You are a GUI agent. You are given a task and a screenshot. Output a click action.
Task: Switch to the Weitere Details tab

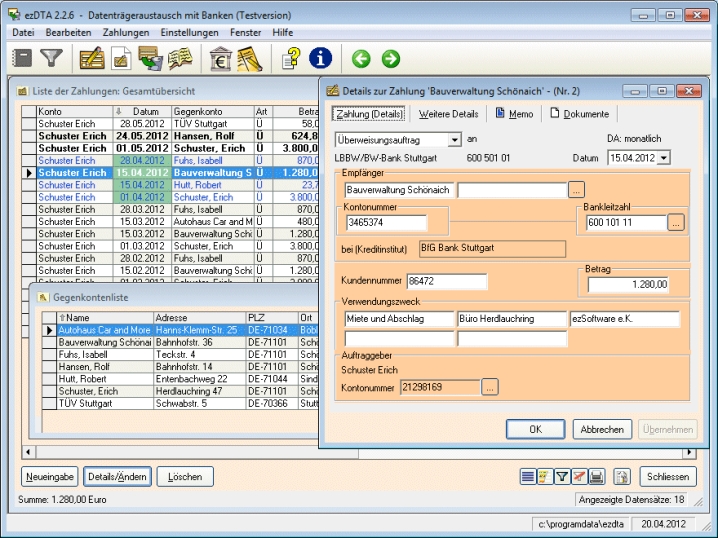448,114
